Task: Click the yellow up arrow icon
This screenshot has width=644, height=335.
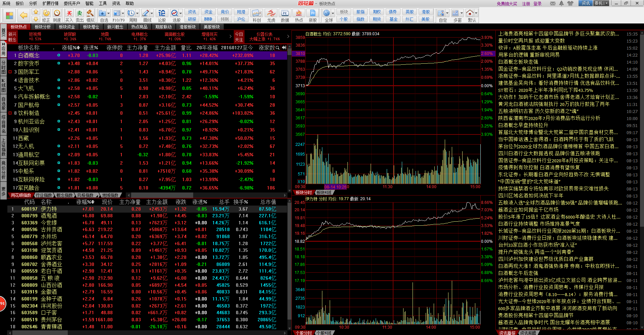Action: [36, 12]
